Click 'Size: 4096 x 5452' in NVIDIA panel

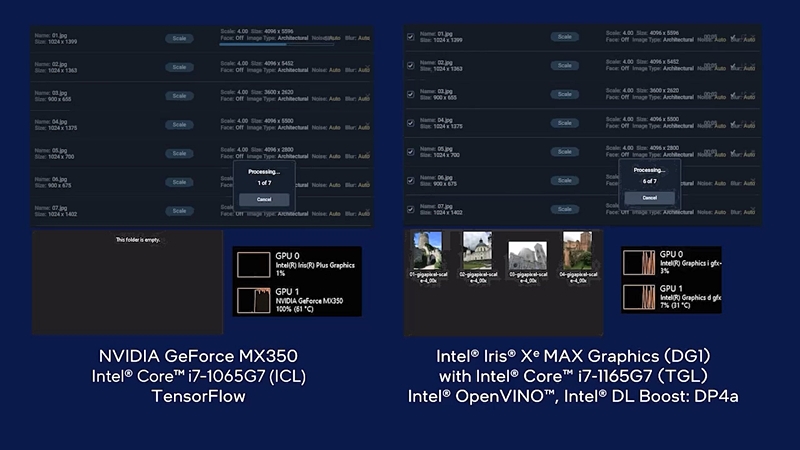point(272,63)
